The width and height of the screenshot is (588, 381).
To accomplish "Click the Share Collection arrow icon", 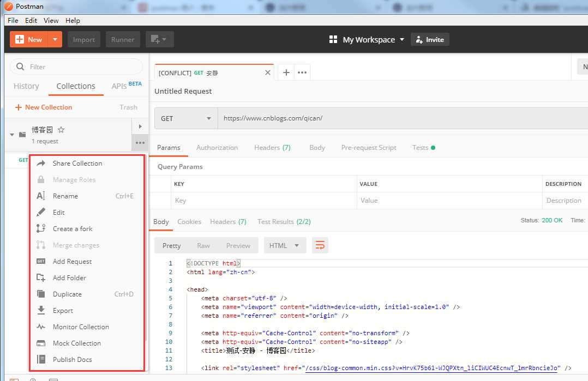I will (41, 163).
